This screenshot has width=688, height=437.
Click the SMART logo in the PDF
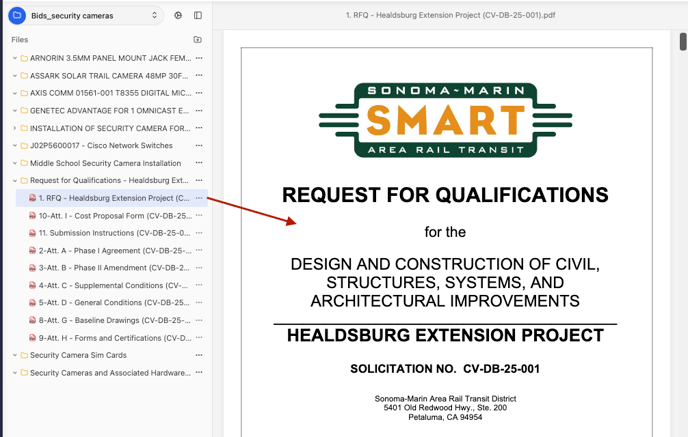[445, 120]
